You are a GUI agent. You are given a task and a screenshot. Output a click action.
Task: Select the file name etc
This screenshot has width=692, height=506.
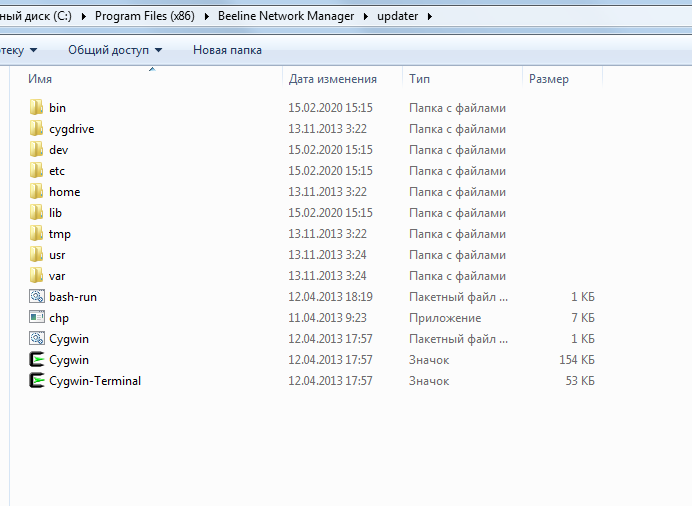click(57, 171)
